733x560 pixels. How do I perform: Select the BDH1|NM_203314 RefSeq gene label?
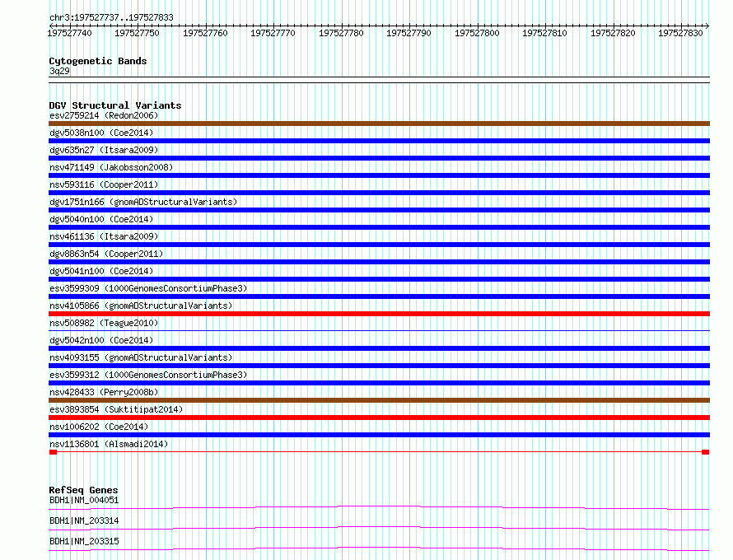click(x=84, y=520)
